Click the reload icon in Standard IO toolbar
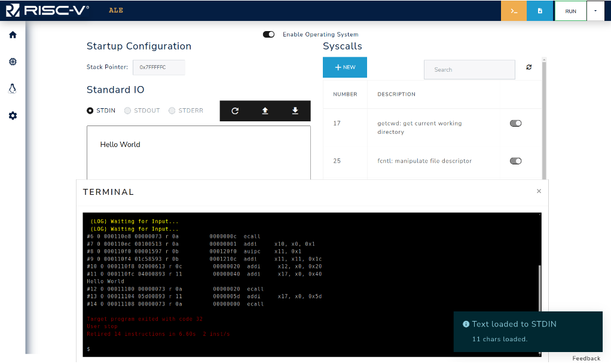Viewport: 611px width, 364px height. (235, 111)
